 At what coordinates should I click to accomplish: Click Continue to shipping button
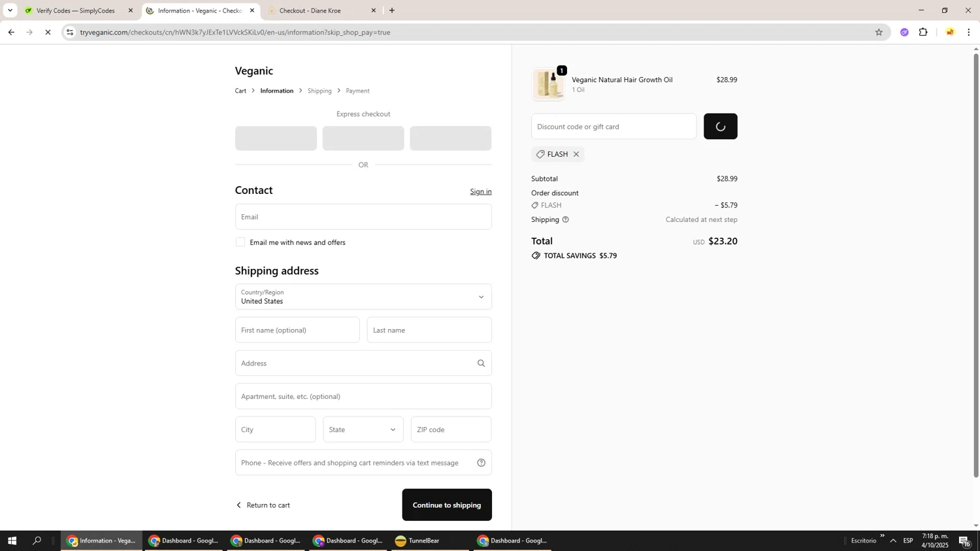[447, 505]
